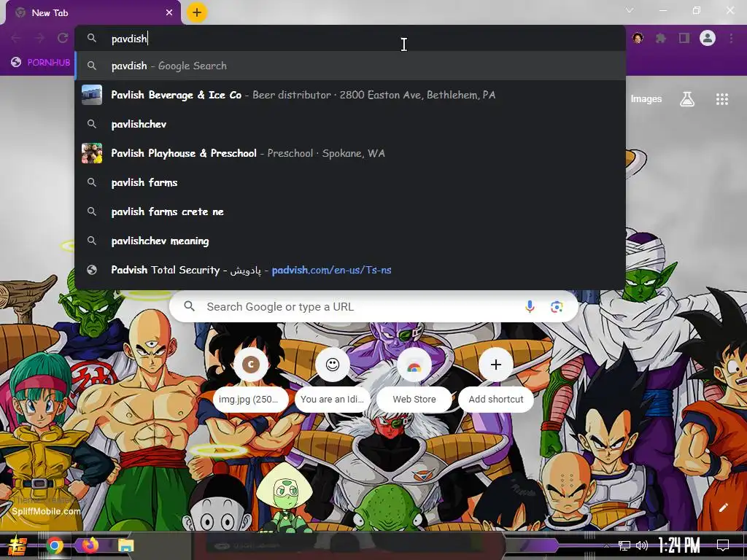Screen dimensions: 747x560
Task: Close the New Tab tab
Action: [x=169, y=12]
